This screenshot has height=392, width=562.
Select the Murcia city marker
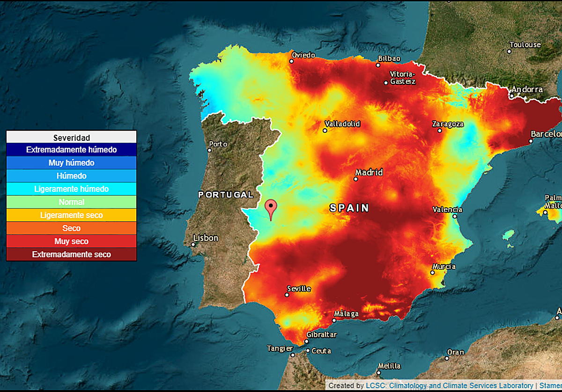(x=433, y=272)
